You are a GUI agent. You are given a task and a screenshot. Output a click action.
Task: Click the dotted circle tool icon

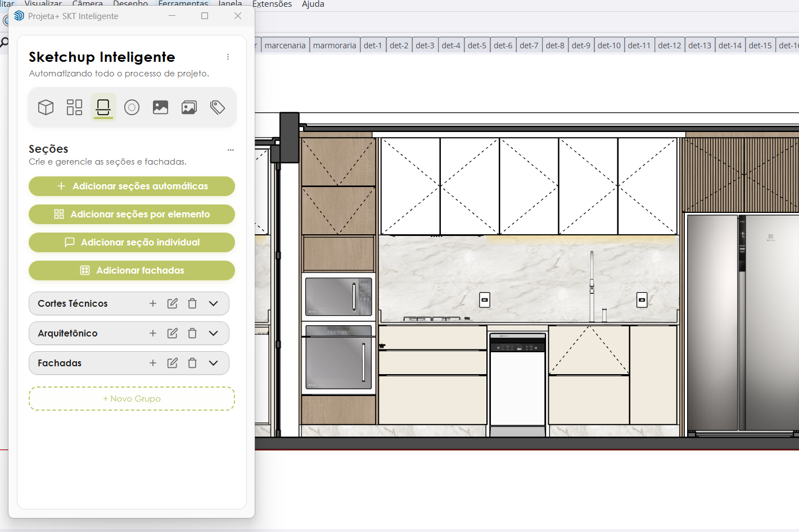coord(132,107)
